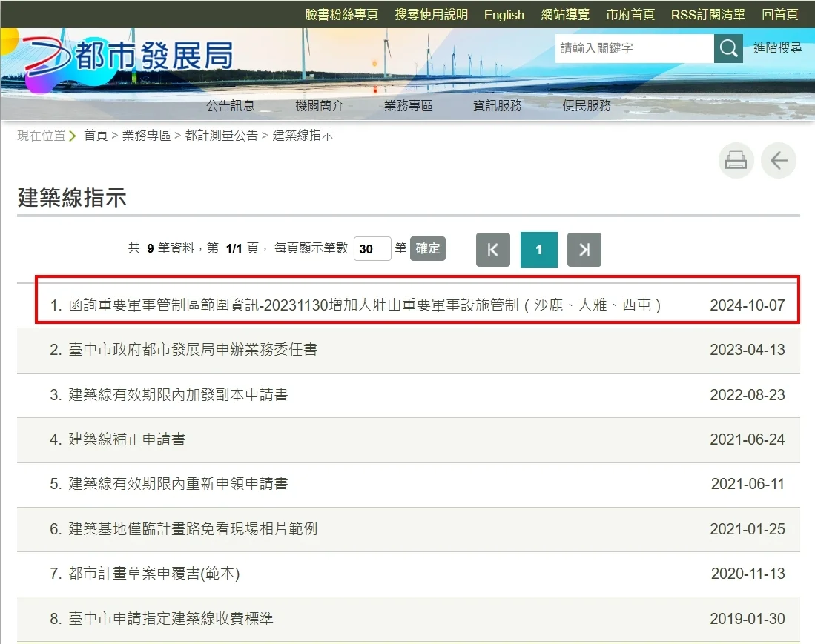Click the back arrow icon

click(779, 161)
